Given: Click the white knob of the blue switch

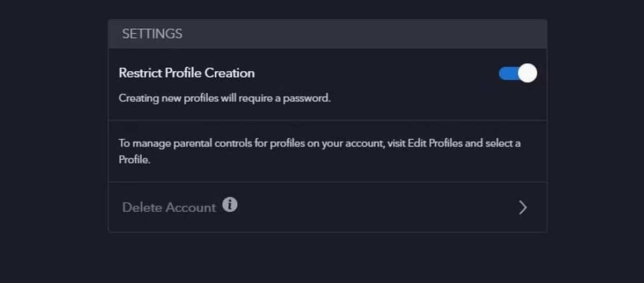Looking at the screenshot, I should [528, 73].
